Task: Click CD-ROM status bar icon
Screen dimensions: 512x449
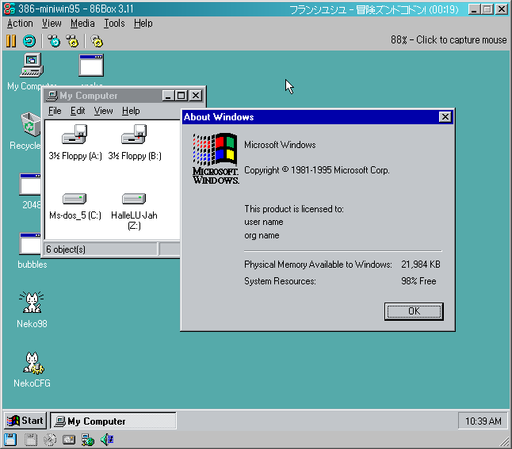Action: point(50,440)
